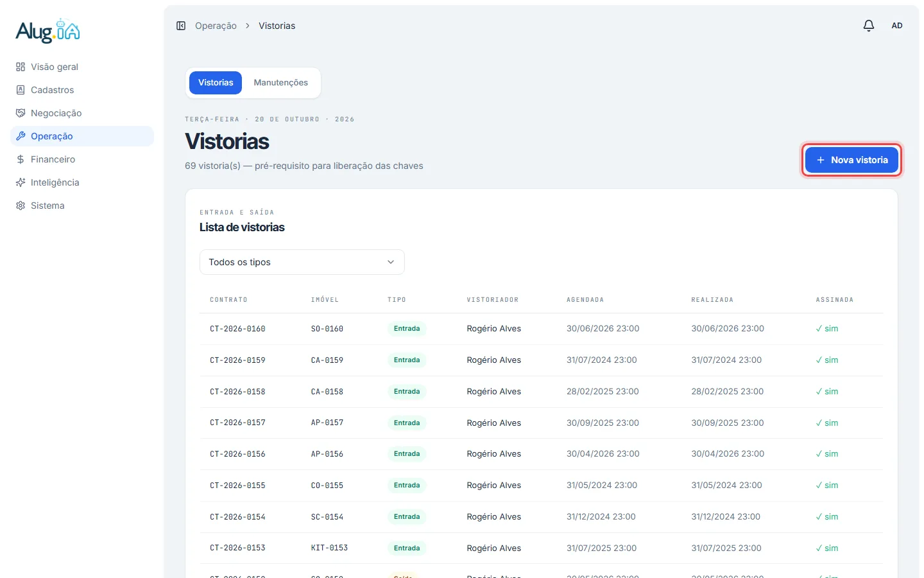Open Sistema menu item
Viewport: 924px width, 578px height.
(x=82, y=206)
